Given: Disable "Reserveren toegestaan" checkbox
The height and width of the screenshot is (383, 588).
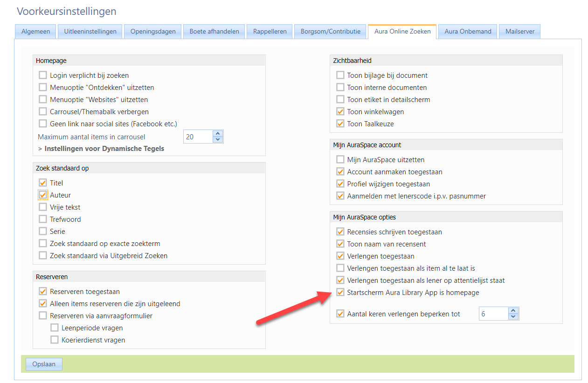Looking at the screenshot, I should [x=43, y=292].
